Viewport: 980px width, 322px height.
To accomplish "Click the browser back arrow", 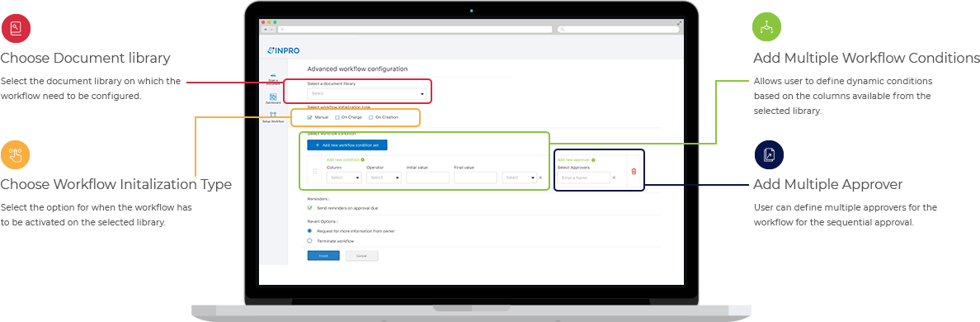I will pyautogui.click(x=265, y=30).
